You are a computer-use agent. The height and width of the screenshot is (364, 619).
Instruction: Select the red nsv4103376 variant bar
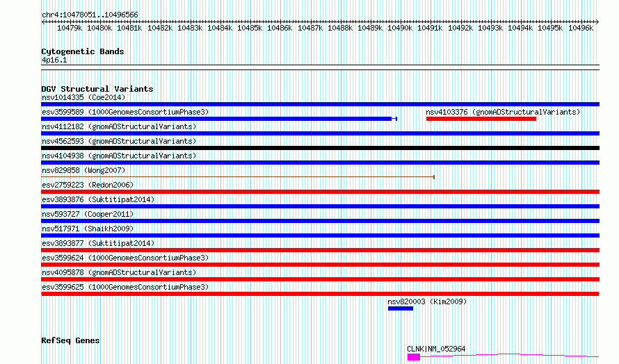(481, 119)
